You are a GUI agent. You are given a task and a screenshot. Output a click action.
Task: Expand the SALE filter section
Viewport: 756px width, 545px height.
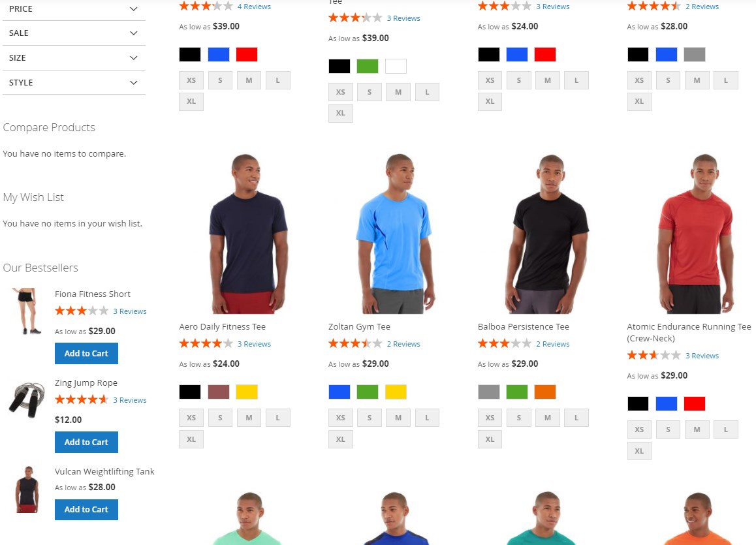[x=74, y=33]
